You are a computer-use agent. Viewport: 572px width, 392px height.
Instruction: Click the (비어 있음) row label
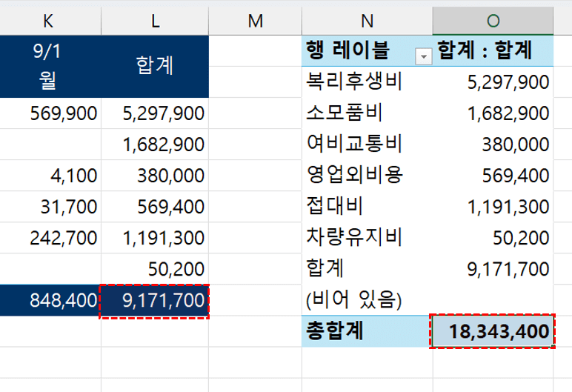[368, 300]
